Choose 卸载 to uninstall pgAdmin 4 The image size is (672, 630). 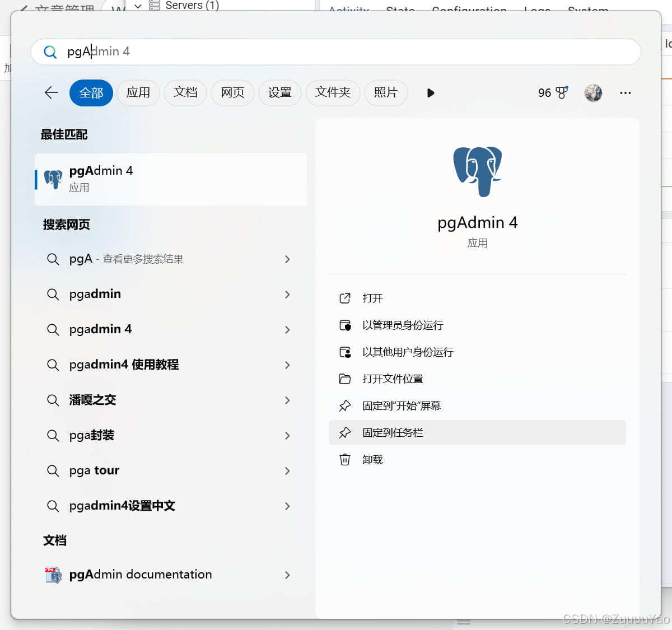click(x=477, y=460)
